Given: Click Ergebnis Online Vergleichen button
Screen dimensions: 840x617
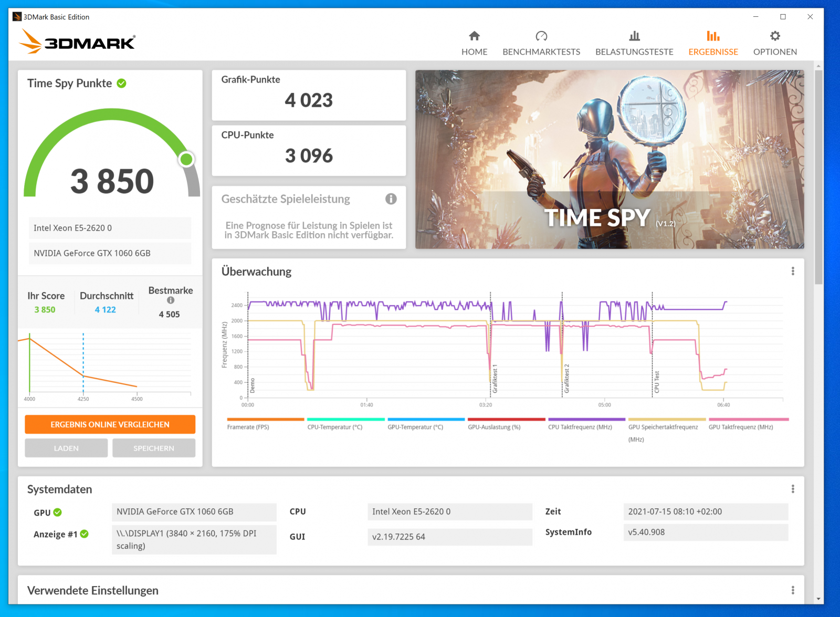Looking at the screenshot, I should click(x=110, y=424).
